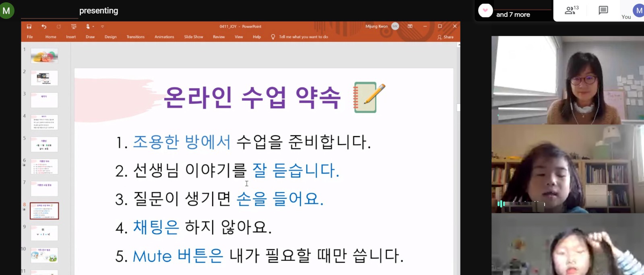This screenshot has height=275, width=644.
Task: Expand Customize Quick Access Toolbar arrow
Action: 103,27
